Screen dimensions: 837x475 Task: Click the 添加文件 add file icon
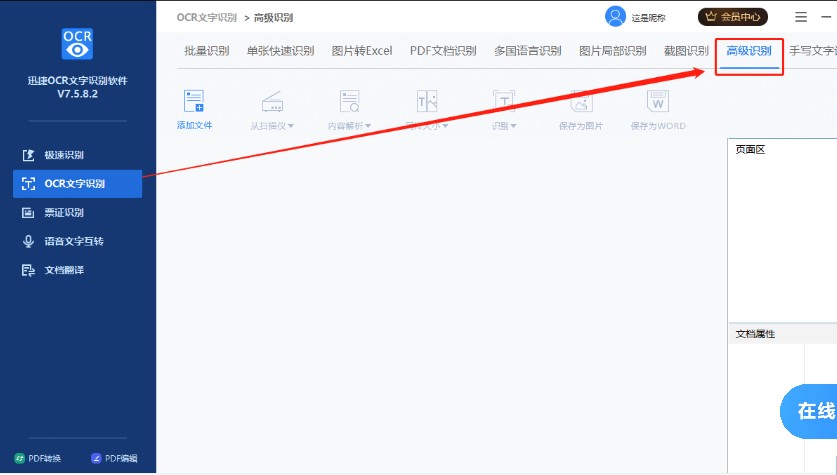tap(194, 101)
